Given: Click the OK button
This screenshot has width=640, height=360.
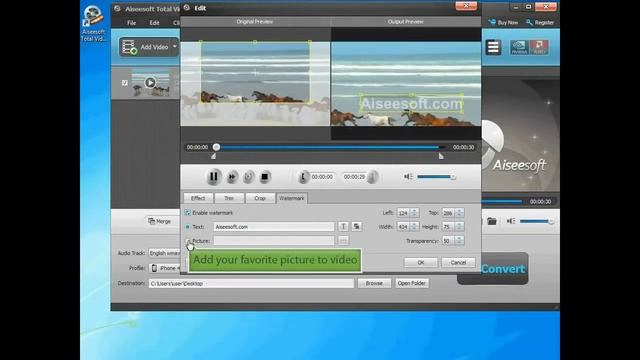Looking at the screenshot, I should 421,262.
